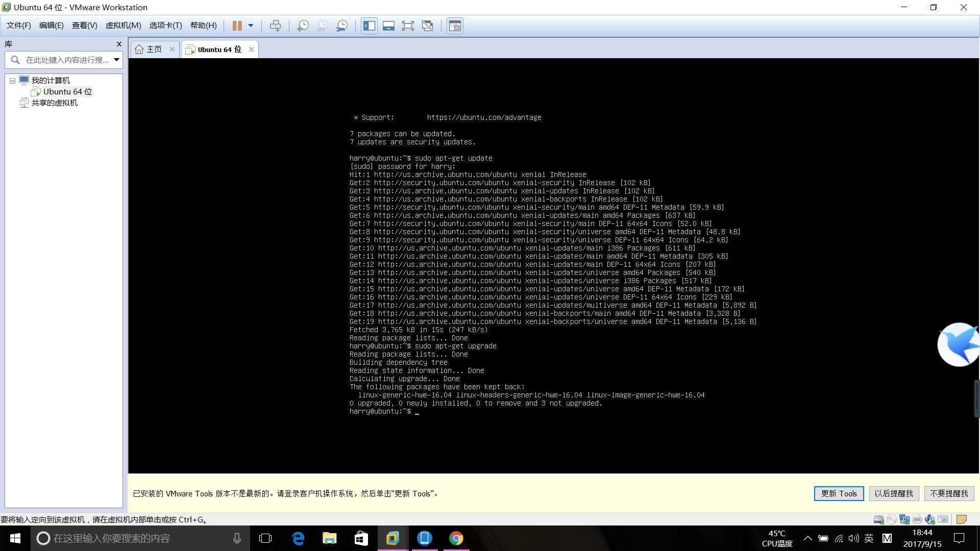Viewport: 980px width, 551px height.
Task: Open the power options dropdown next to pause
Action: click(251, 26)
